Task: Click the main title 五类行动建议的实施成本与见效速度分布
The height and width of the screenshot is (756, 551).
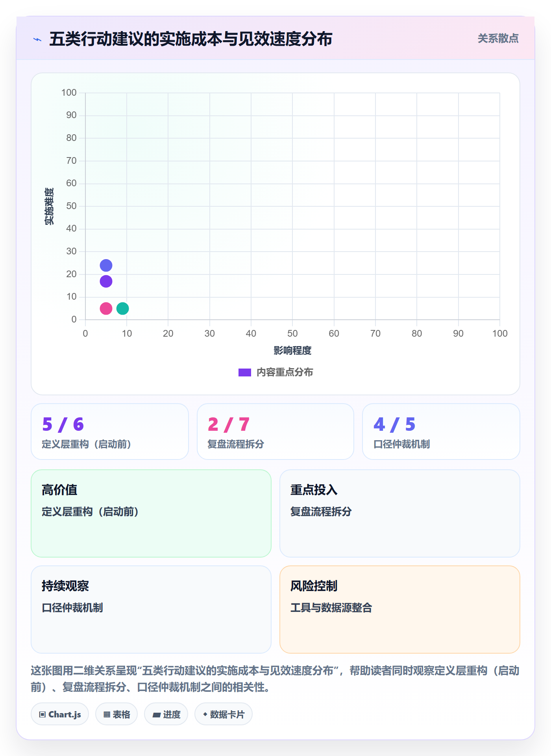Action: point(191,39)
